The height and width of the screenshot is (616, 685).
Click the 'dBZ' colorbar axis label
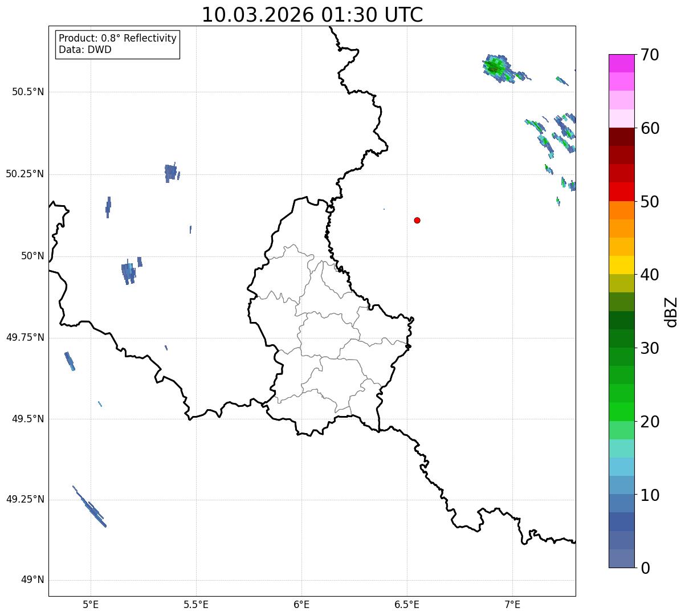[x=671, y=312]
